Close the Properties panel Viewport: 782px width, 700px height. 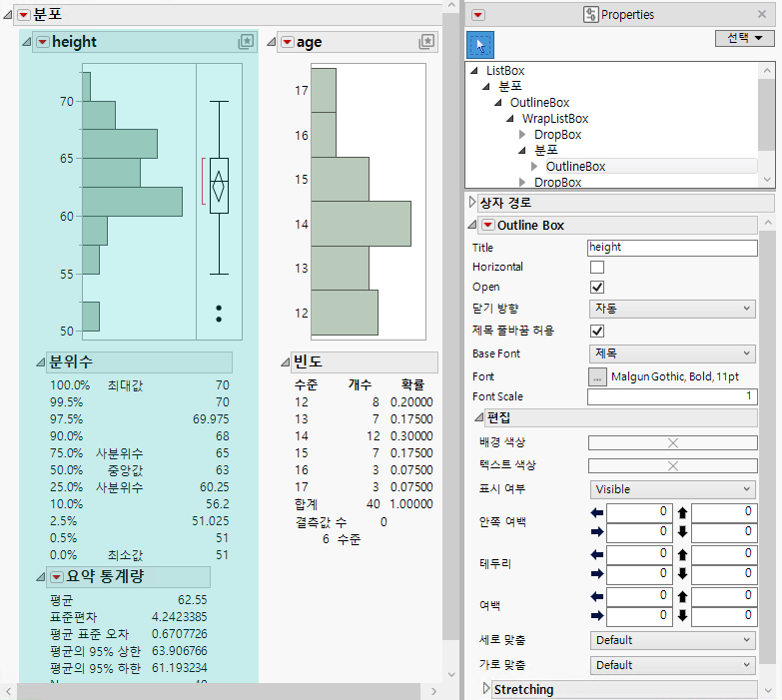pos(762,14)
